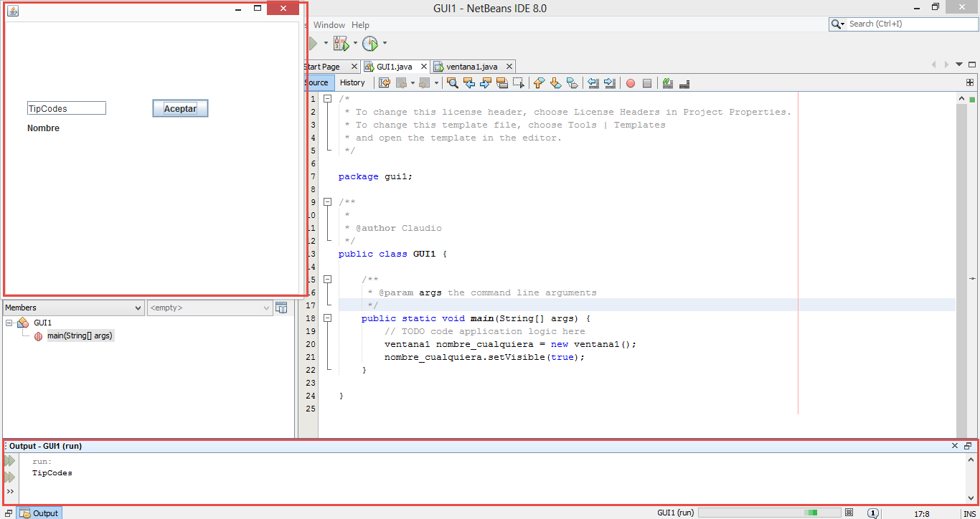Click the Shift Line Right icon
This screenshot has height=519, width=980.
tap(610, 82)
